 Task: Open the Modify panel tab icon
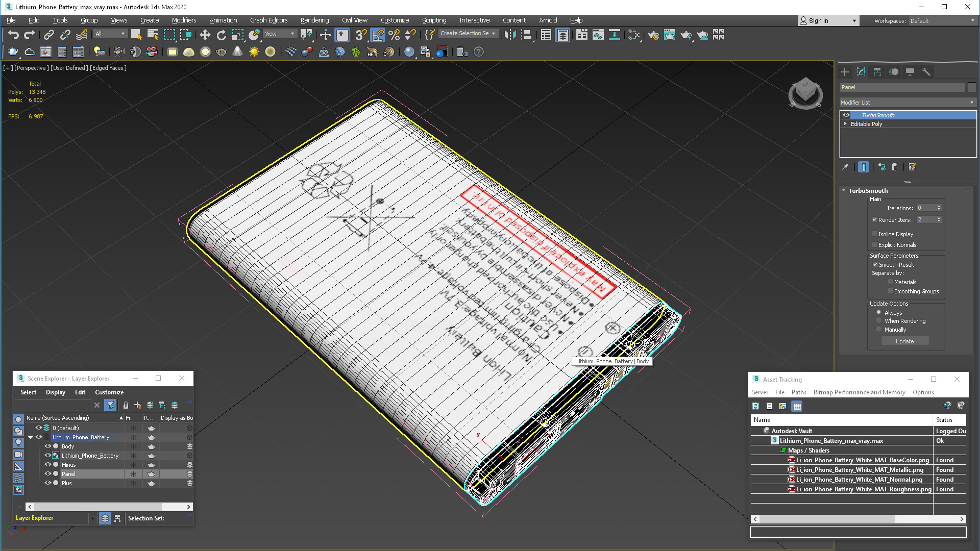(x=861, y=72)
